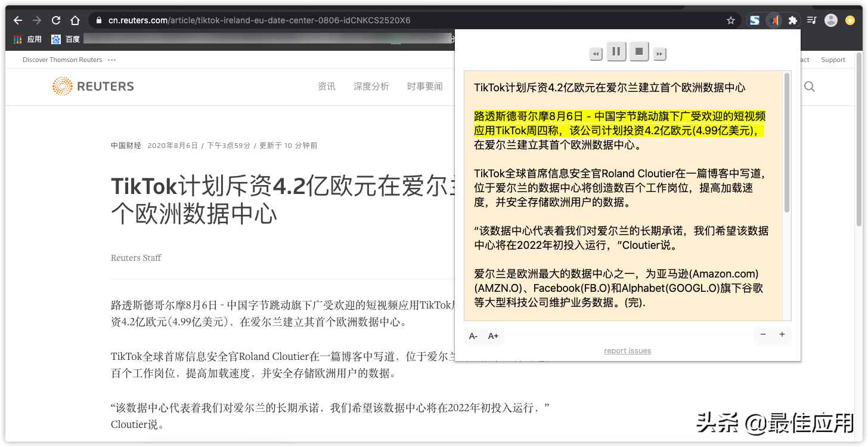Click the Amazon.com paragraph in Read Aloud
This screenshot has width=868, height=447.
pyautogui.click(x=619, y=288)
